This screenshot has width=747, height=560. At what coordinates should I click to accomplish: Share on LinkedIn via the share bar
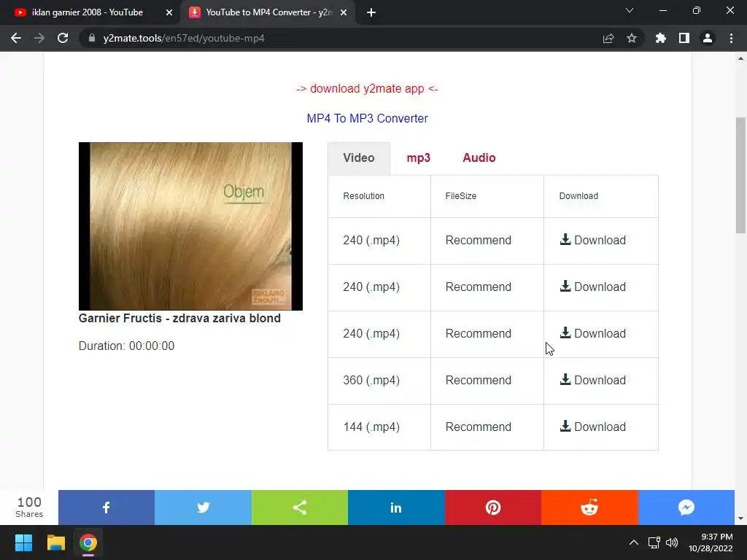[396, 507]
